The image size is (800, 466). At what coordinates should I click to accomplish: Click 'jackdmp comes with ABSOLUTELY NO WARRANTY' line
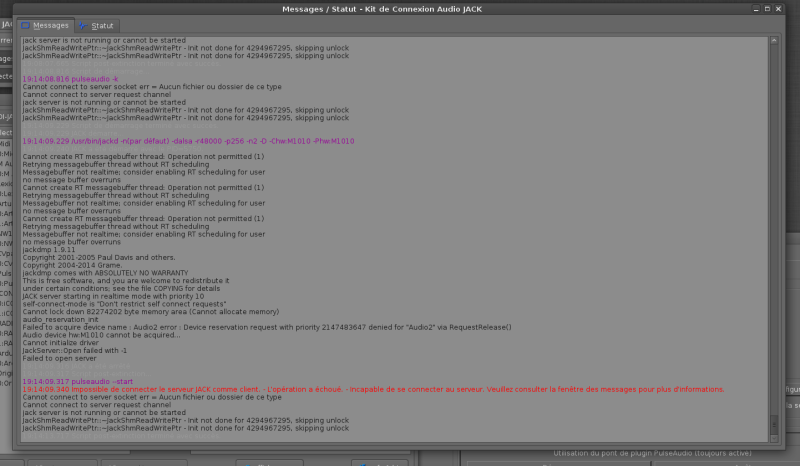[x=105, y=273]
